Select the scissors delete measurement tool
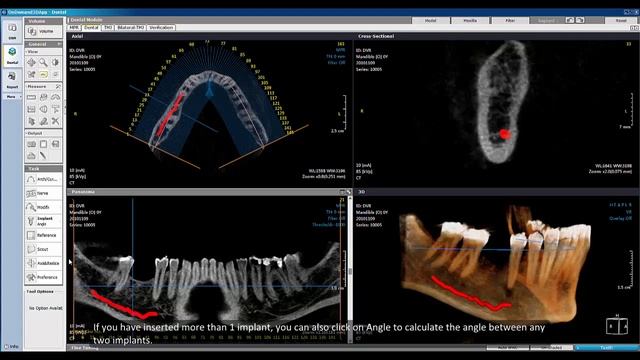This screenshot has height=360, width=640. pyautogui.click(x=55, y=121)
